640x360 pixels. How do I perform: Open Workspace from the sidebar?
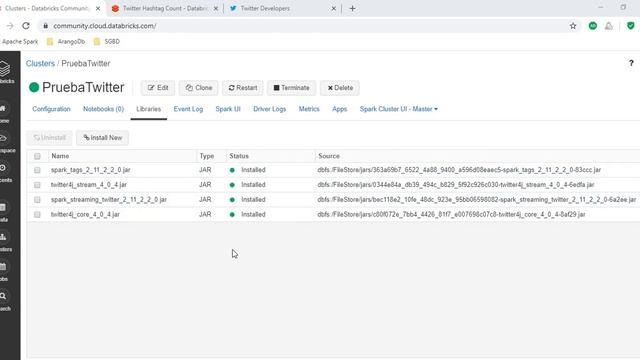(5, 143)
